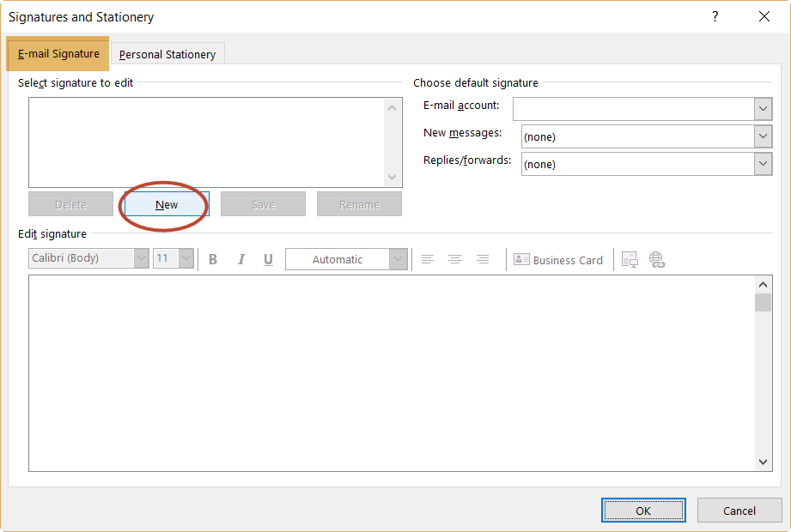Insert picture icon in signature toolbar
Screen dimensions: 791x532
coord(630,259)
